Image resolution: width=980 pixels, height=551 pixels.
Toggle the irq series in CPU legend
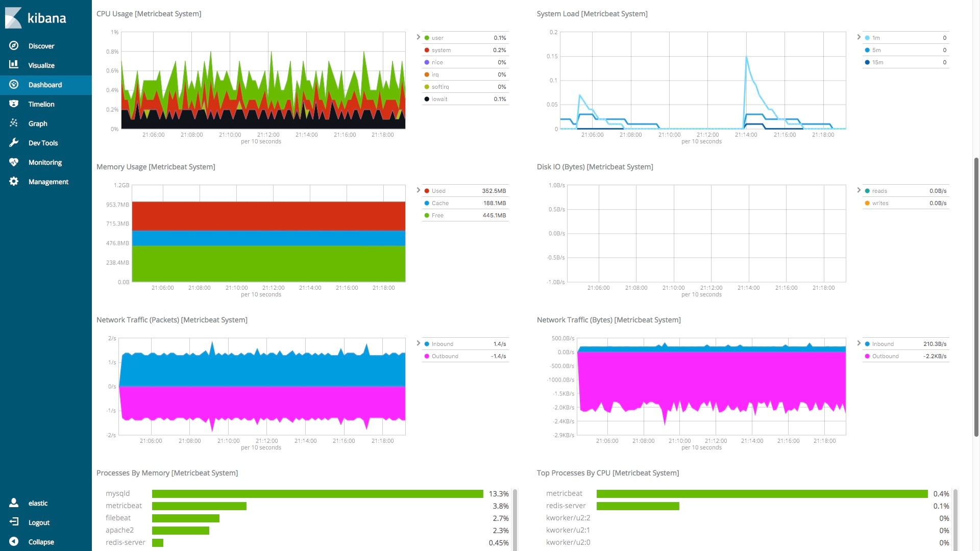coord(465,74)
